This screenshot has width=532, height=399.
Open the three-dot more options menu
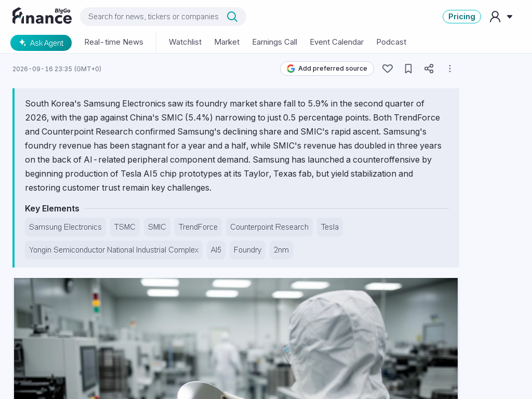click(x=450, y=69)
